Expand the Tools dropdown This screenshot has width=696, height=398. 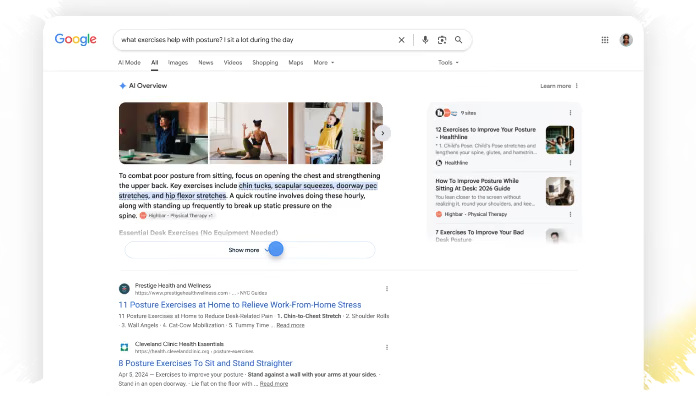point(448,63)
